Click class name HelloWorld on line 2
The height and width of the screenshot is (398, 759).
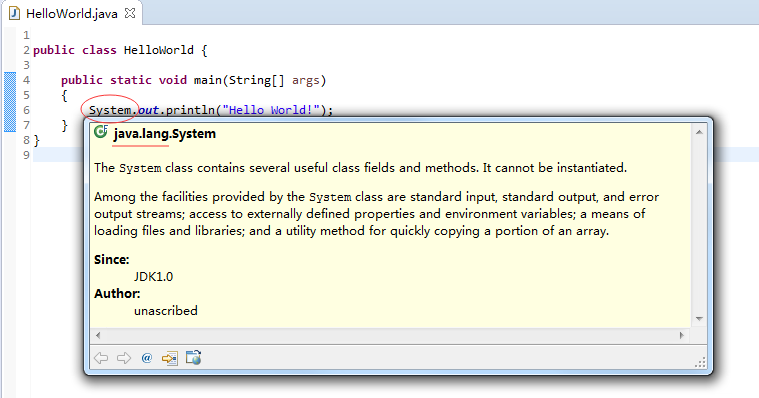click(159, 50)
